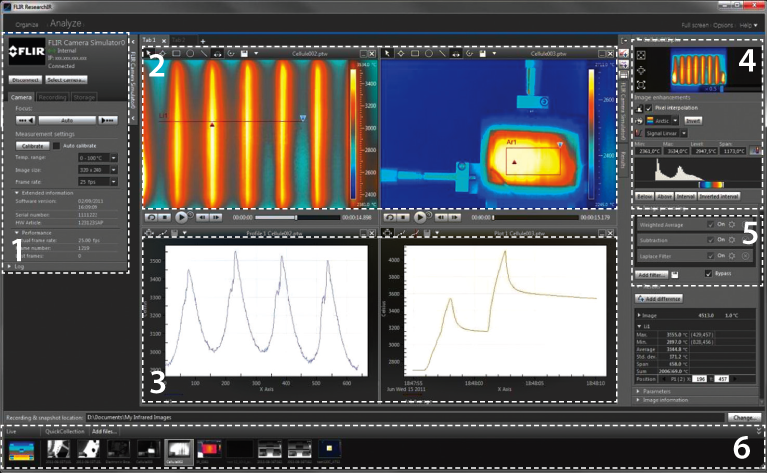Switch to the Recording tab

[x=53, y=97]
